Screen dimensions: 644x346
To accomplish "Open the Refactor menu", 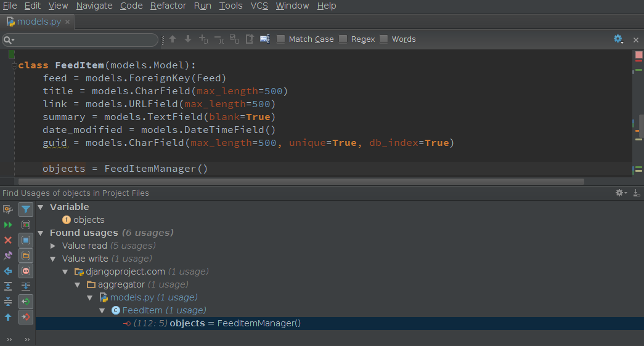I will pyautogui.click(x=168, y=6).
